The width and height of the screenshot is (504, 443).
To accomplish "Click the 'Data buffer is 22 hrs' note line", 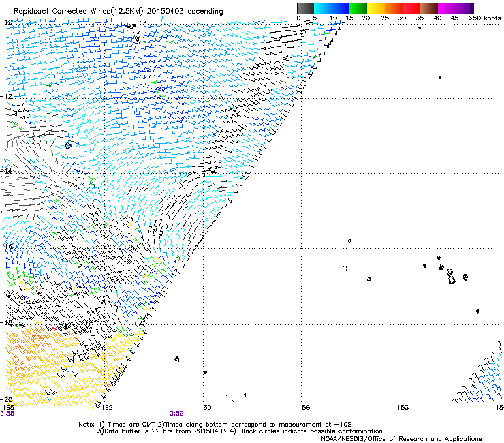I will click(x=240, y=431).
